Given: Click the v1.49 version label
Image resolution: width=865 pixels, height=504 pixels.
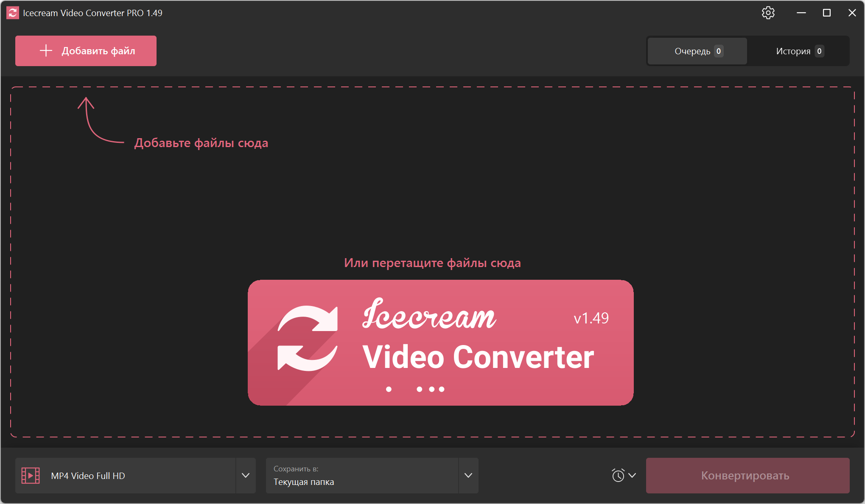Looking at the screenshot, I should tap(591, 318).
